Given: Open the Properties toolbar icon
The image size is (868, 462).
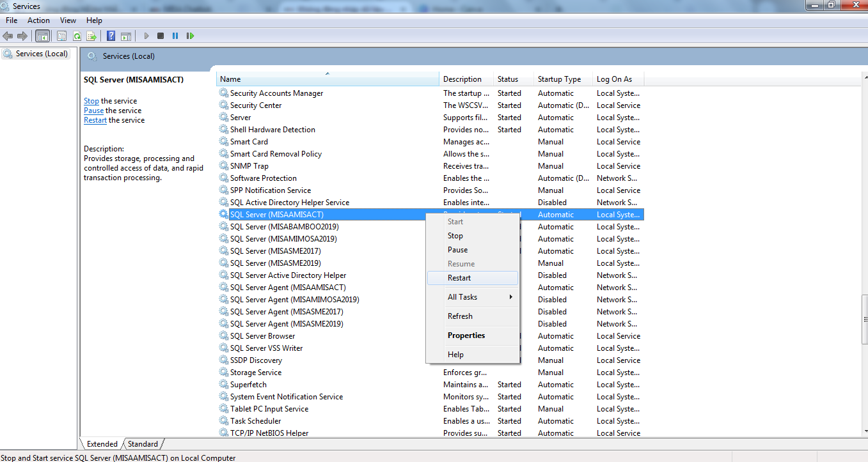Looking at the screenshot, I should point(62,36).
